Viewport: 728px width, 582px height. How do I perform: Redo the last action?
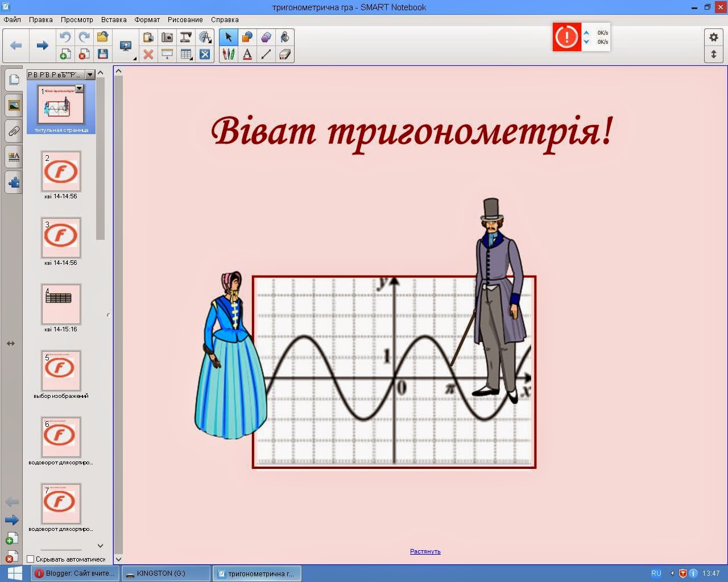click(x=84, y=38)
